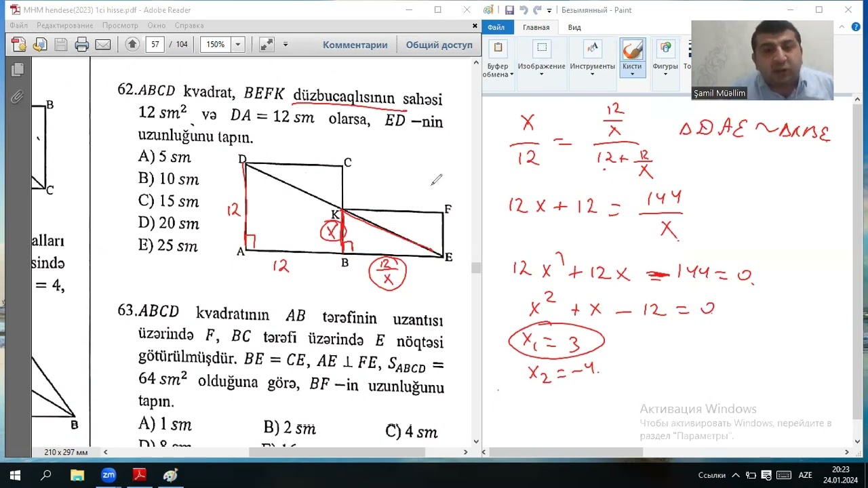The image size is (868, 488).
Task: Save the Paint drawing with the floppy icon
Action: coord(509,10)
